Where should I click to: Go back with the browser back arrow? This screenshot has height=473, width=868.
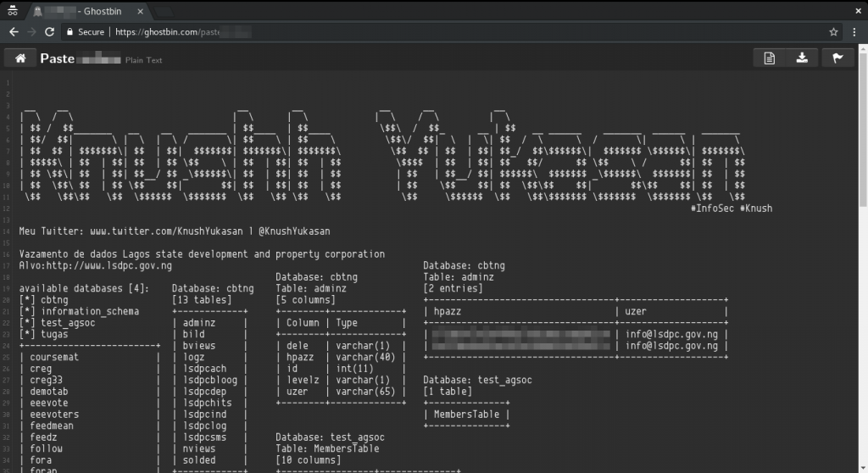pyautogui.click(x=14, y=32)
